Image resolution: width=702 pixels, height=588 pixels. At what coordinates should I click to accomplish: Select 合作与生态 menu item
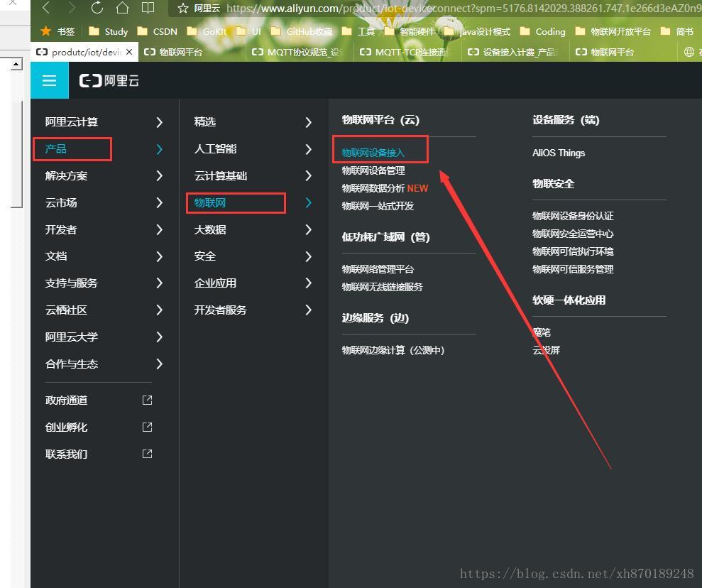point(71,364)
